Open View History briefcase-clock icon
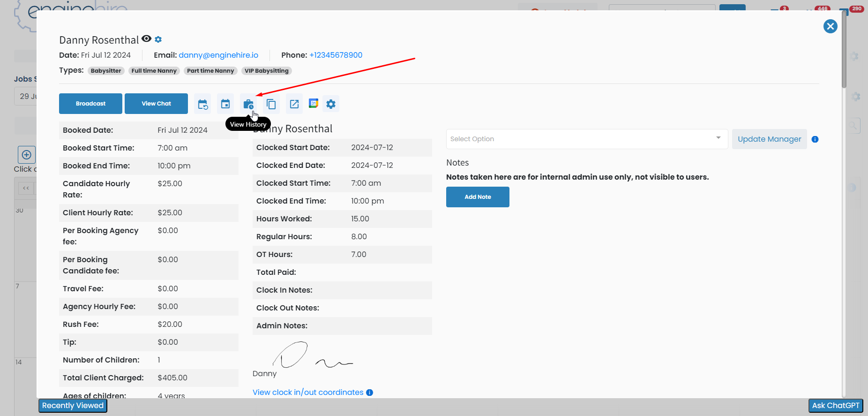The width and height of the screenshot is (868, 416). click(x=248, y=104)
